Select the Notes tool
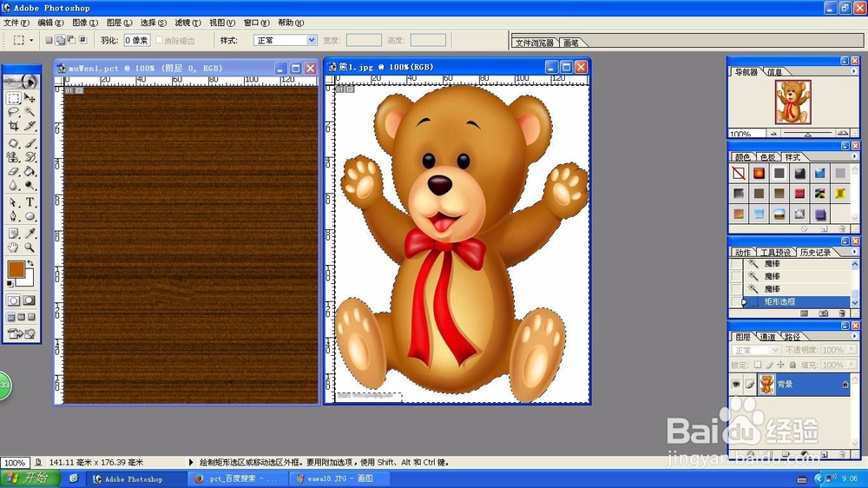Image resolution: width=868 pixels, height=488 pixels. (x=14, y=234)
